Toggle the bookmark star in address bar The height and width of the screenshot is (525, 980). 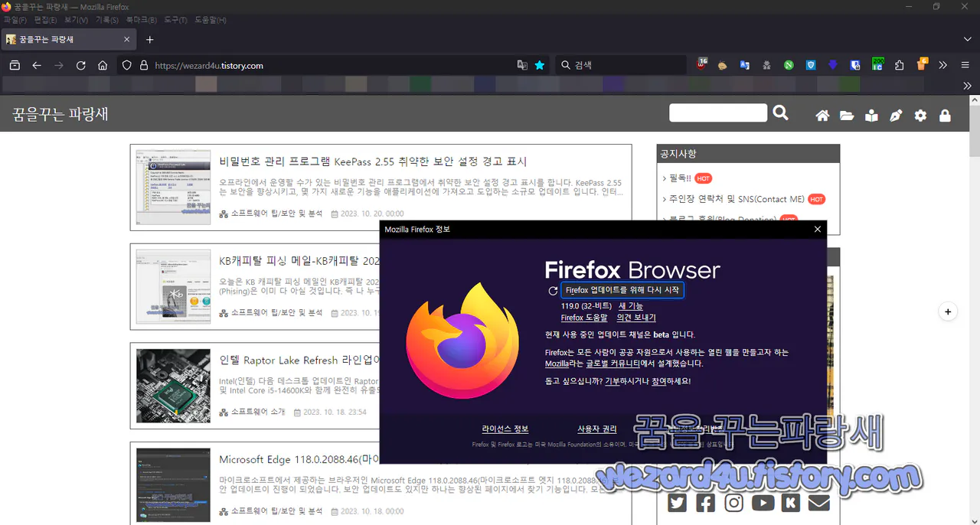point(538,65)
